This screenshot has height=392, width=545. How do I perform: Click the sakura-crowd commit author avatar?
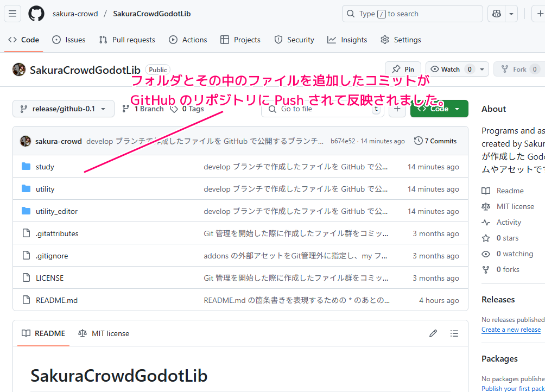pos(26,141)
